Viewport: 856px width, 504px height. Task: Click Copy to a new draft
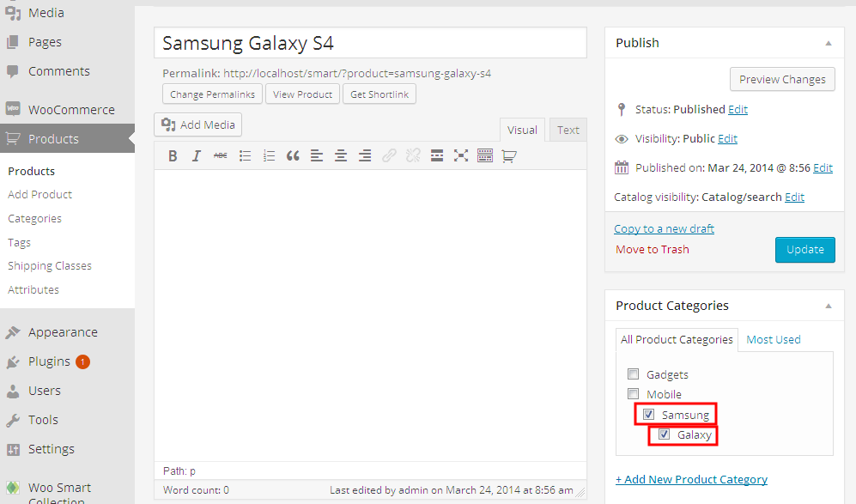(x=664, y=228)
